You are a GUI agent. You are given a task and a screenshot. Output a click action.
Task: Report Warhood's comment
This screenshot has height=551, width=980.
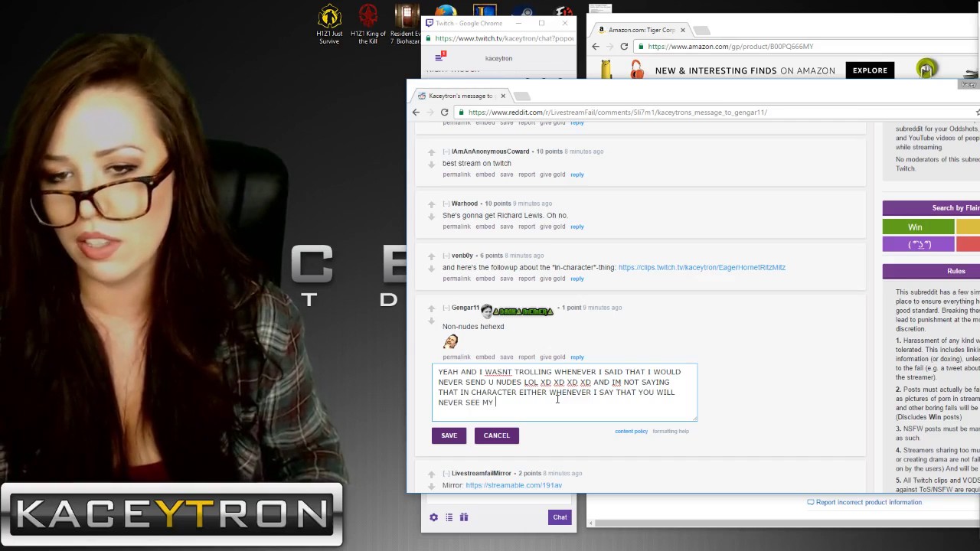[527, 227]
